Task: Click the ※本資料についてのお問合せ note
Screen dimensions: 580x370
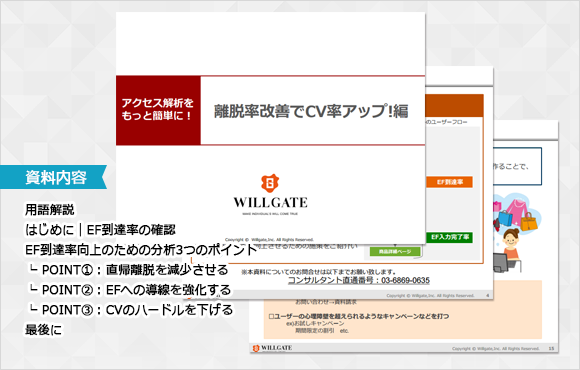Action: click(318, 272)
